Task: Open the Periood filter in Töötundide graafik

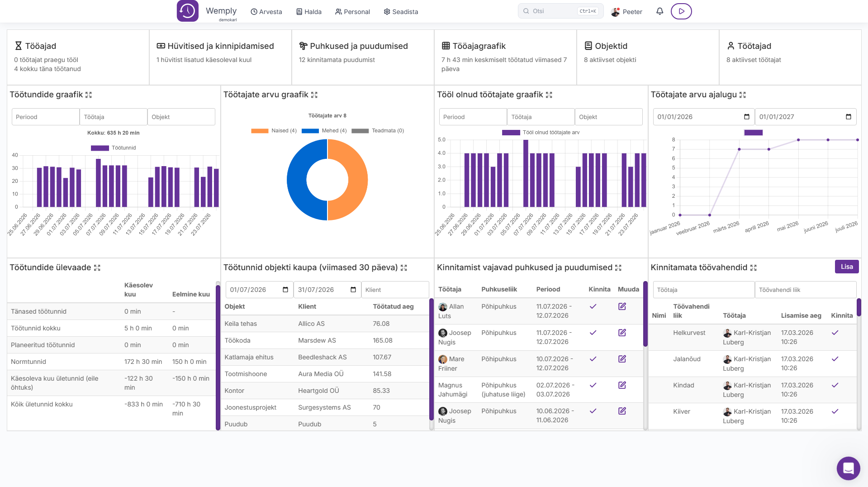Action: [45, 117]
